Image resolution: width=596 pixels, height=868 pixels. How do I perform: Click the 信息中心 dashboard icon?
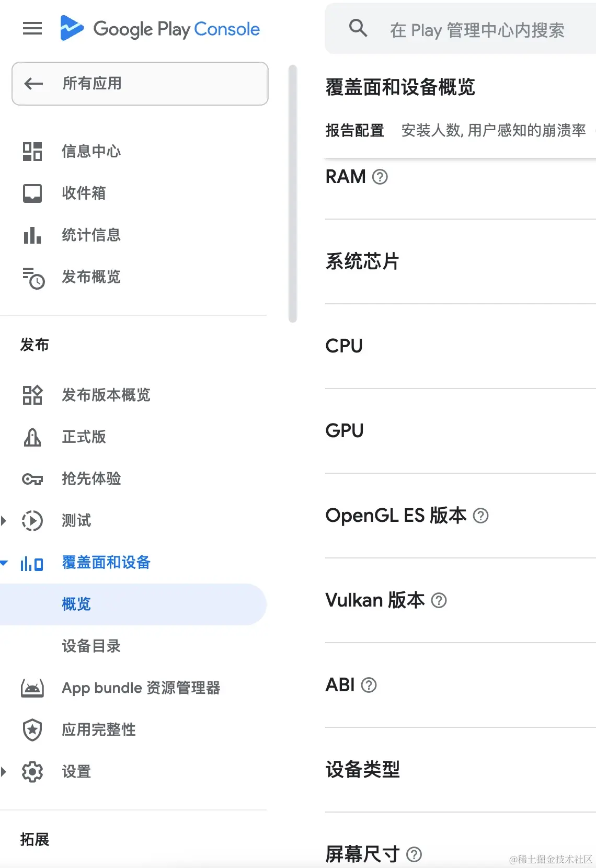[x=32, y=151]
